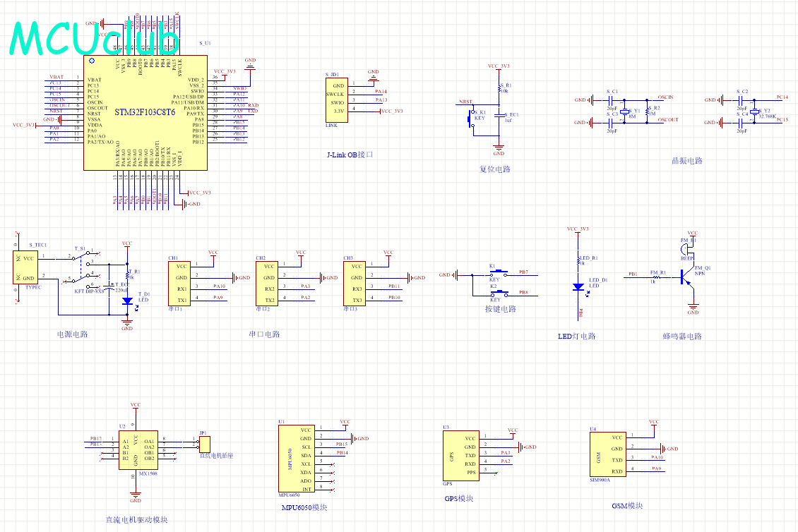Select the 8M crystal S_Y1
This screenshot has width=798, height=532.
(625, 111)
